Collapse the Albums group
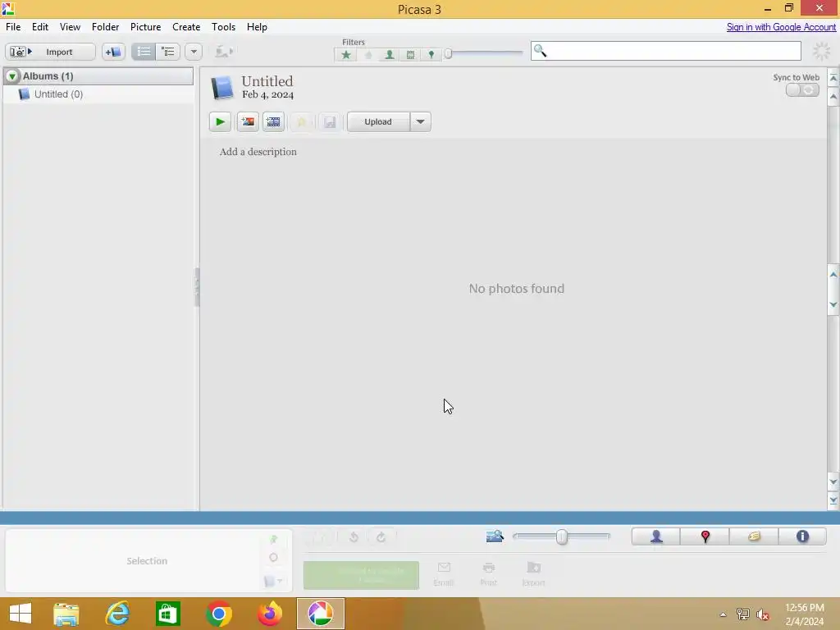The height and width of the screenshot is (630, 840). 11,76
